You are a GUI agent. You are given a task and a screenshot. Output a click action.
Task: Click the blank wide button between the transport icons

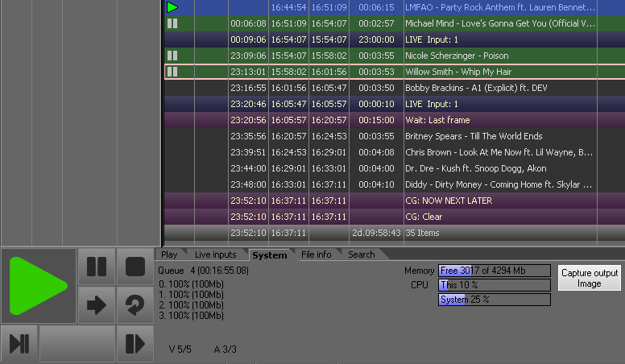77,344
